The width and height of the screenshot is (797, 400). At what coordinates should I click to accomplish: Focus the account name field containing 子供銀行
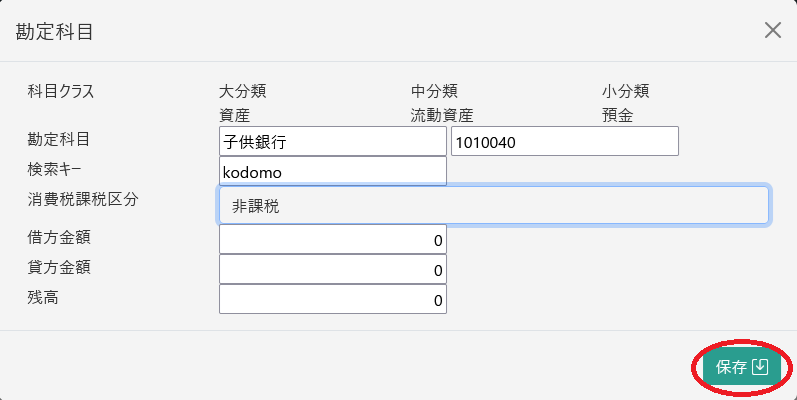tap(332, 141)
